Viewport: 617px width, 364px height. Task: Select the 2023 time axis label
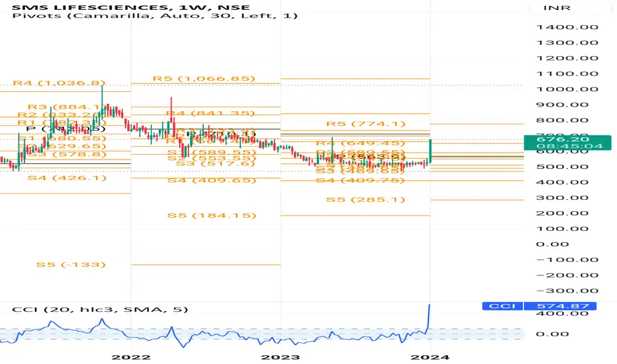point(281,357)
